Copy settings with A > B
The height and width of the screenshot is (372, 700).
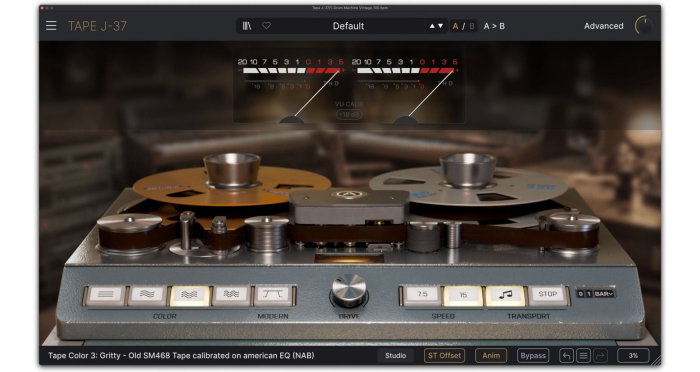coord(494,26)
